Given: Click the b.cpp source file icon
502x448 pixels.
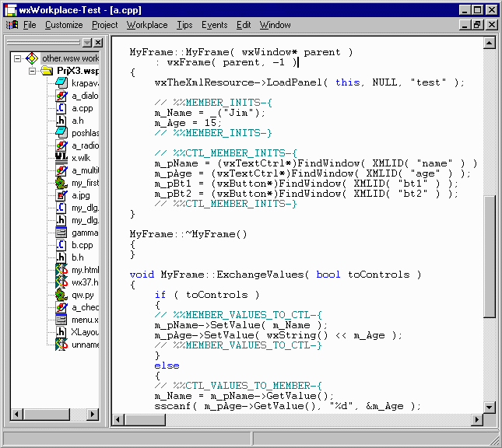Looking at the screenshot, I should coord(61,245).
